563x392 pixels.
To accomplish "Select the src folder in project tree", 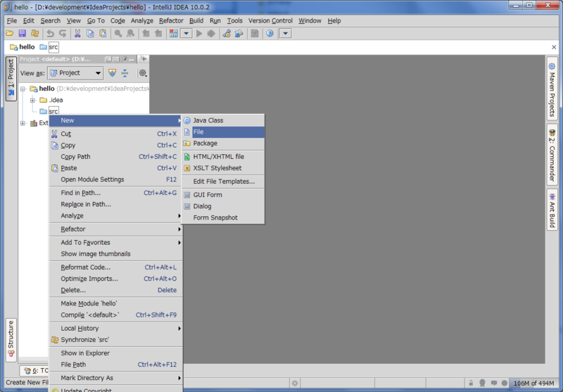I will click(49, 111).
